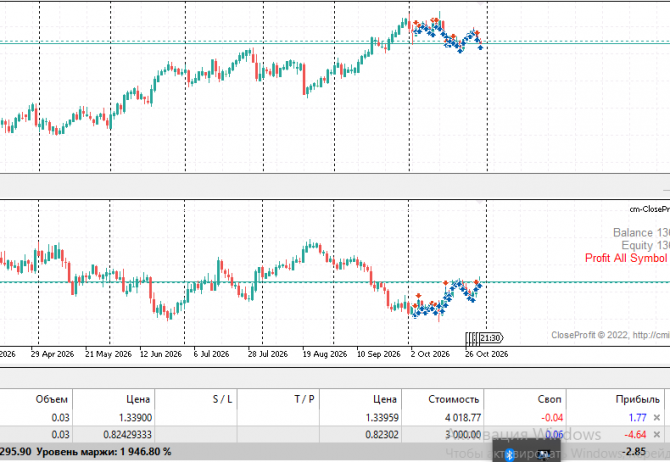Click the profit value 1.77
Viewport: 670px width, 462px height.
coord(638,418)
